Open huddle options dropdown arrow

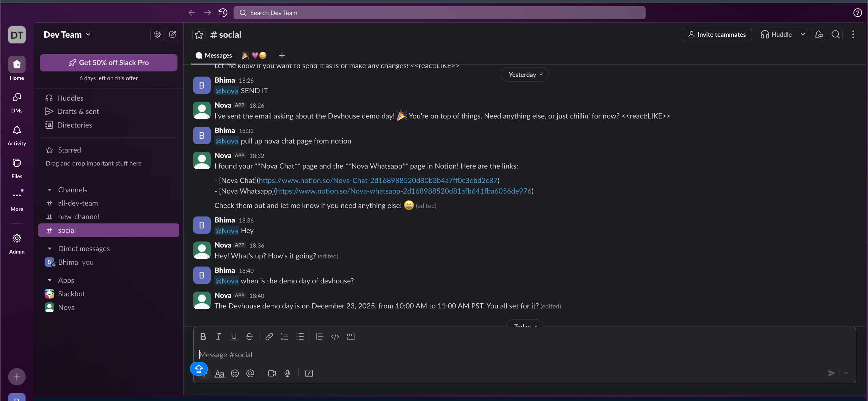[x=803, y=34]
